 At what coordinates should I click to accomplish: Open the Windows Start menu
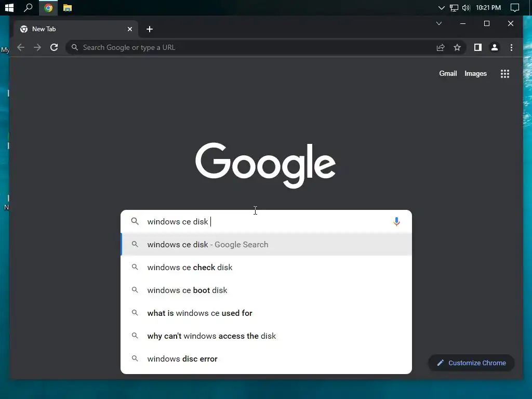pyautogui.click(x=9, y=7)
